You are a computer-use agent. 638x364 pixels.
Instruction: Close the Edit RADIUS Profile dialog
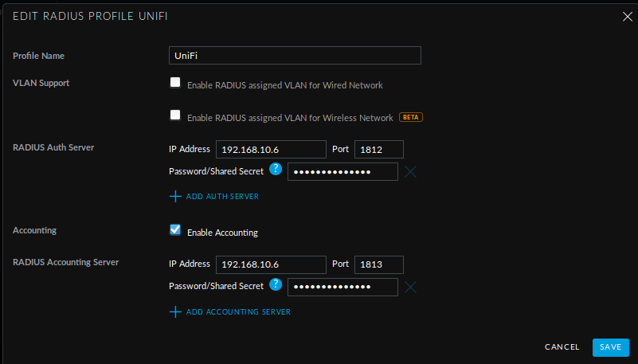[x=628, y=17]
